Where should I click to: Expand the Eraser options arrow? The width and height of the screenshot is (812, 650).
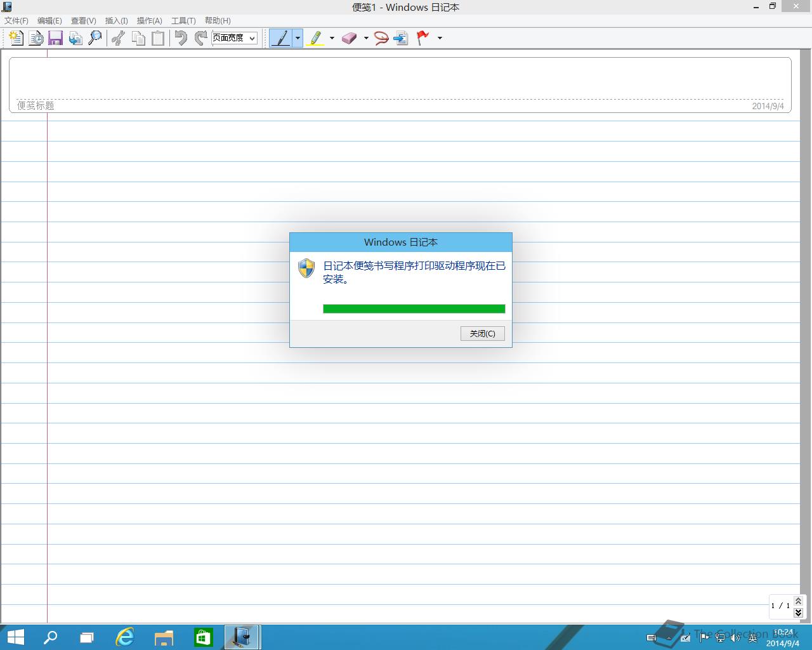(366, 38)
